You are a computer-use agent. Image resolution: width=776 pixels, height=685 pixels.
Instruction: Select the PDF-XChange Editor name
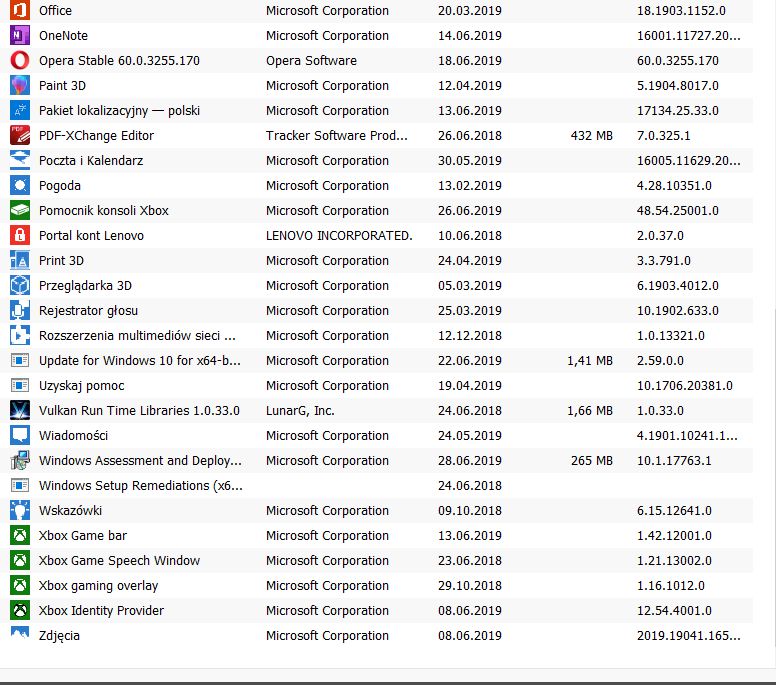coord(97,136)
